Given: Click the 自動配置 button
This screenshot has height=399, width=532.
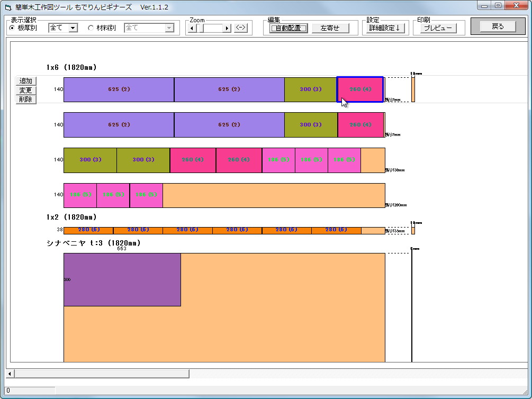Looking at the screenshot, I should (x=288, y=28).
